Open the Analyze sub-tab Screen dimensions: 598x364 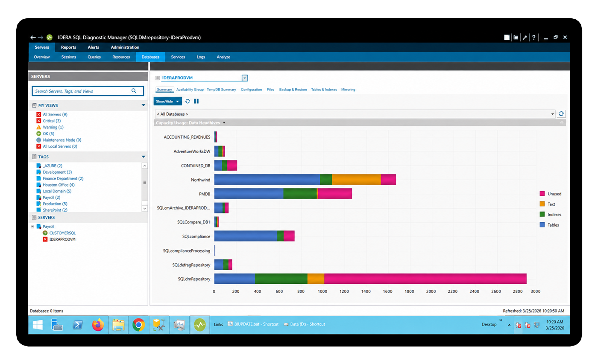pyautogui.click(x=223, y=57)
